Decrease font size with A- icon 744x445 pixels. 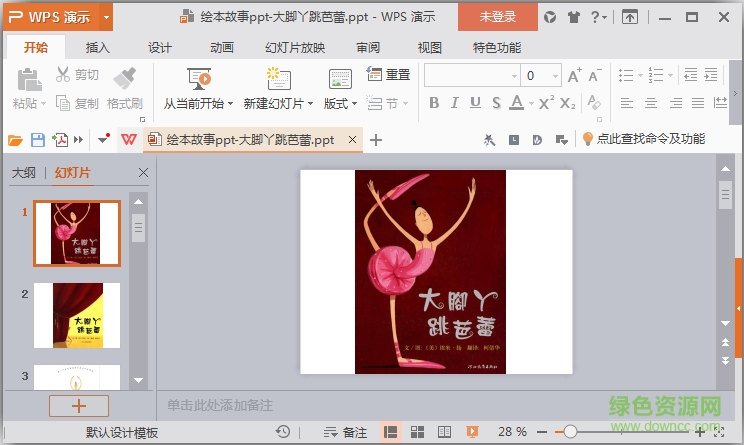click(x=595, y=75)
